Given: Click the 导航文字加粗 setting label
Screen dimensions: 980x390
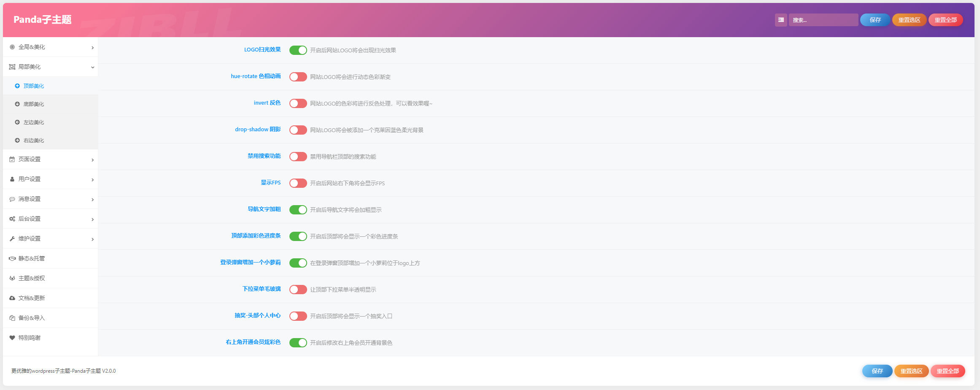Looking at the screenshot, I should 264,209.
